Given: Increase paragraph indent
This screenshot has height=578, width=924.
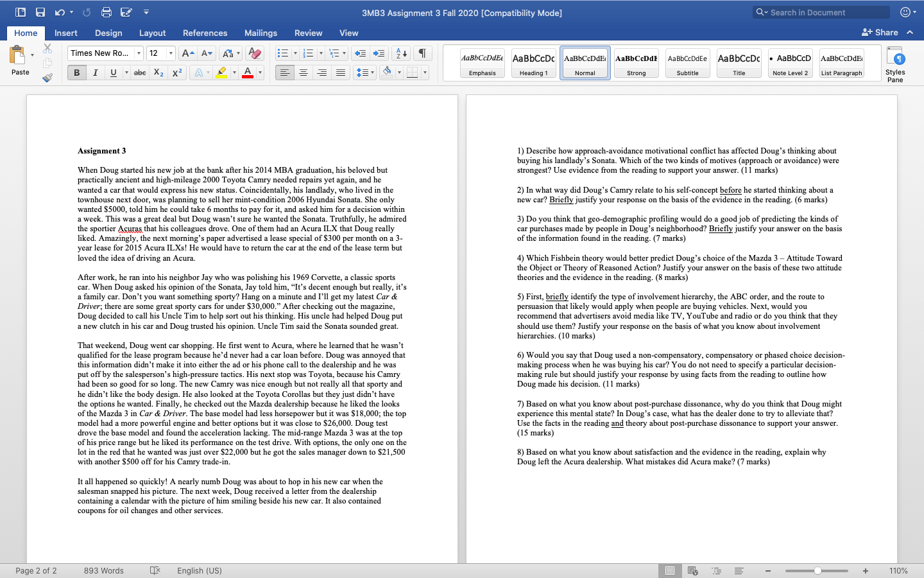Looking at the screenshot, I should click(x=379, y=53).
